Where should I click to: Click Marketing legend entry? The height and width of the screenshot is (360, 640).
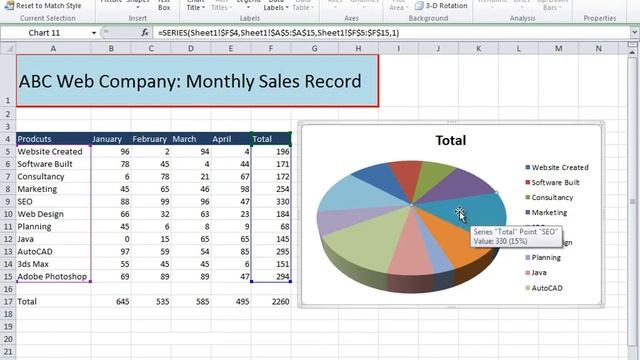546,213
